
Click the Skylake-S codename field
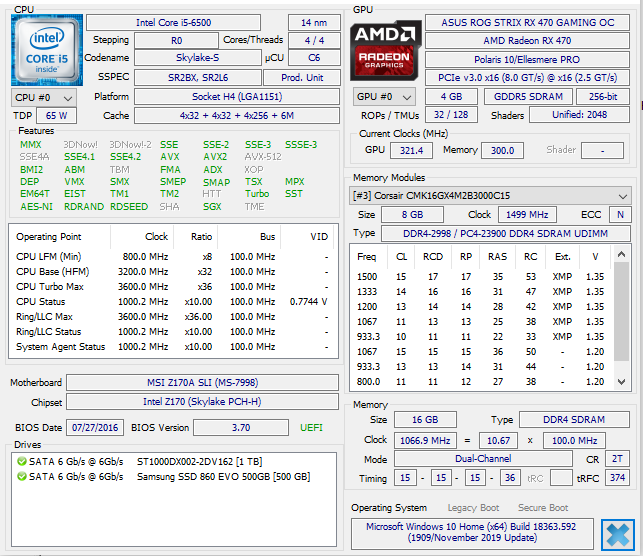coord(198,58)
